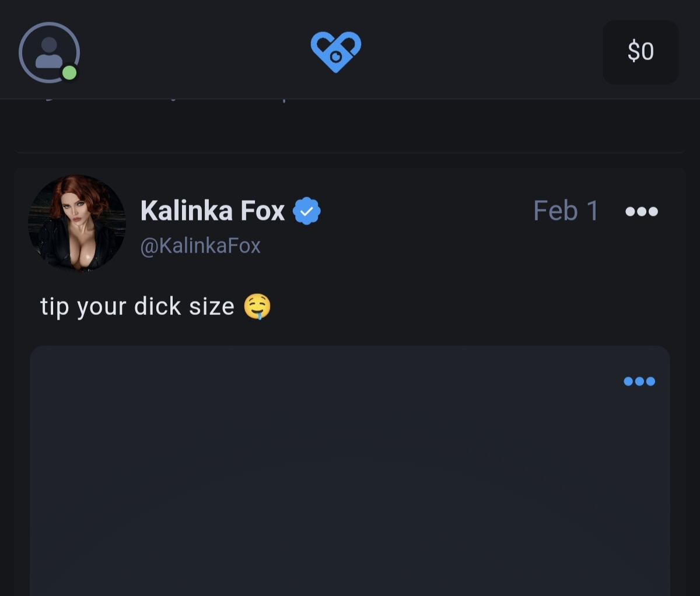Click the empty header space right of the logo
The height and width of the screenshot is (596, 700).
pos(478,51)
